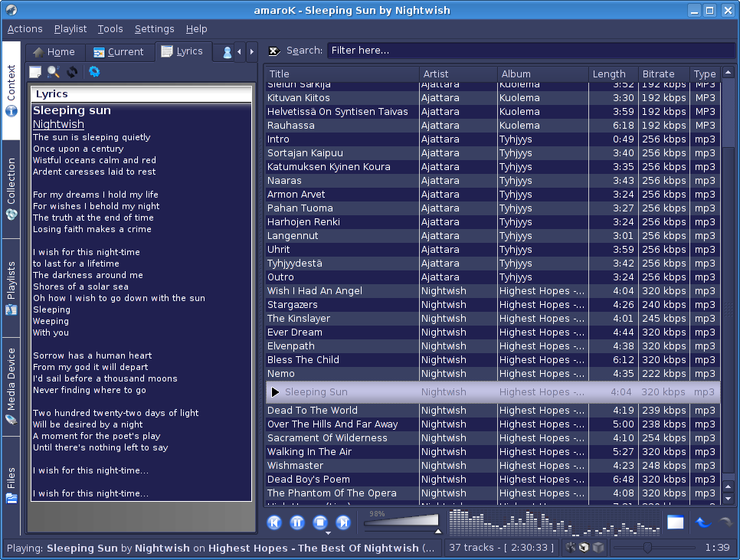Click the right tab scroll arrow
740x560 pixels.
pyautogui.click(x=252, y=52)
